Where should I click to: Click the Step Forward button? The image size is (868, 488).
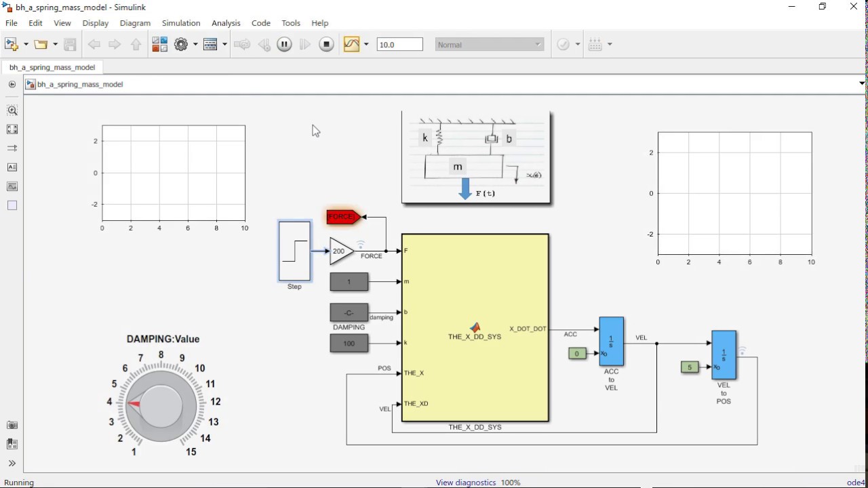click(x=305, y=45)
